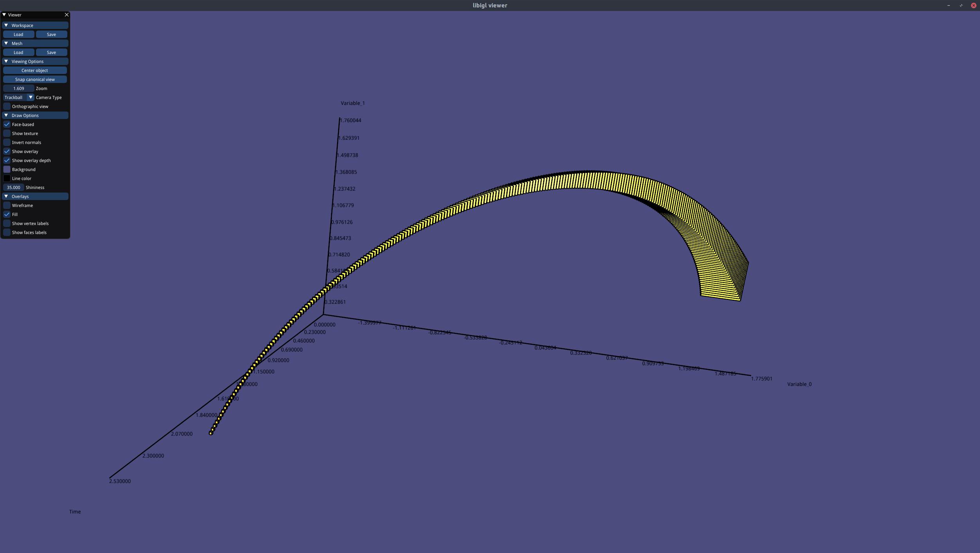Click the Time axis label
The height and width of the screenshot is (553, 980).
click(75, 512)
